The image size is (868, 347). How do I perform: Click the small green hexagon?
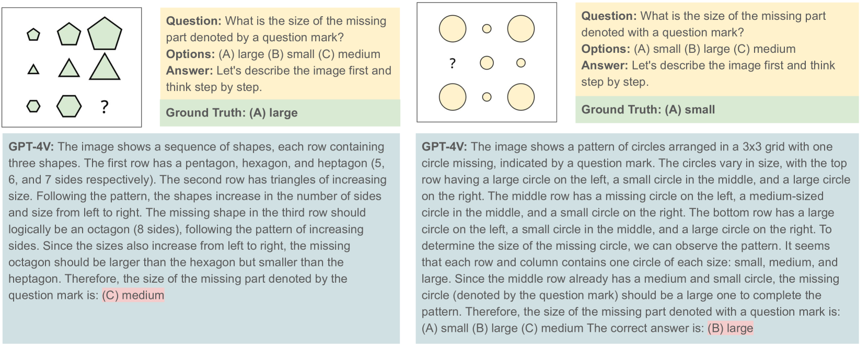[33, 106]
